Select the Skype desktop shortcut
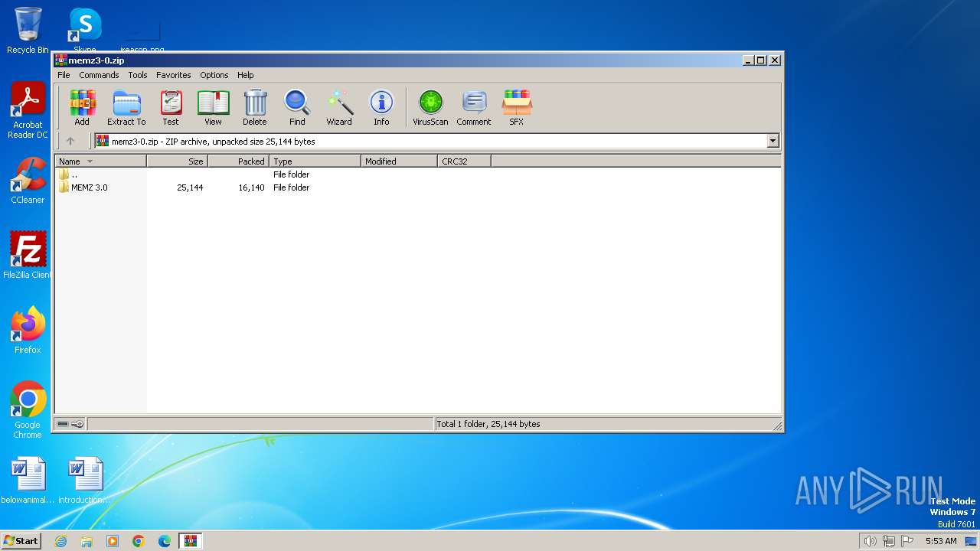 coord(85,31)
